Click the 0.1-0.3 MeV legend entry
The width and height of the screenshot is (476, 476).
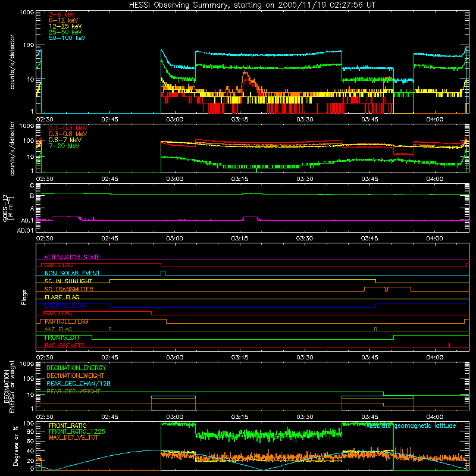68,128
